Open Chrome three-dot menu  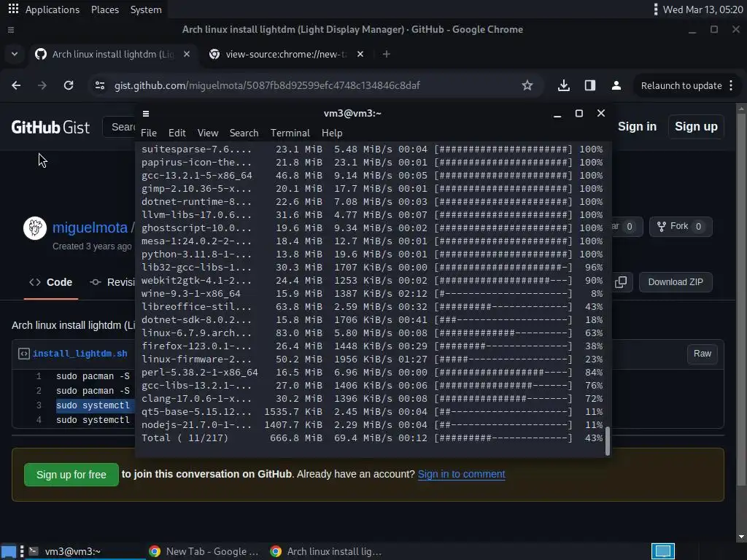pos(731,86)
